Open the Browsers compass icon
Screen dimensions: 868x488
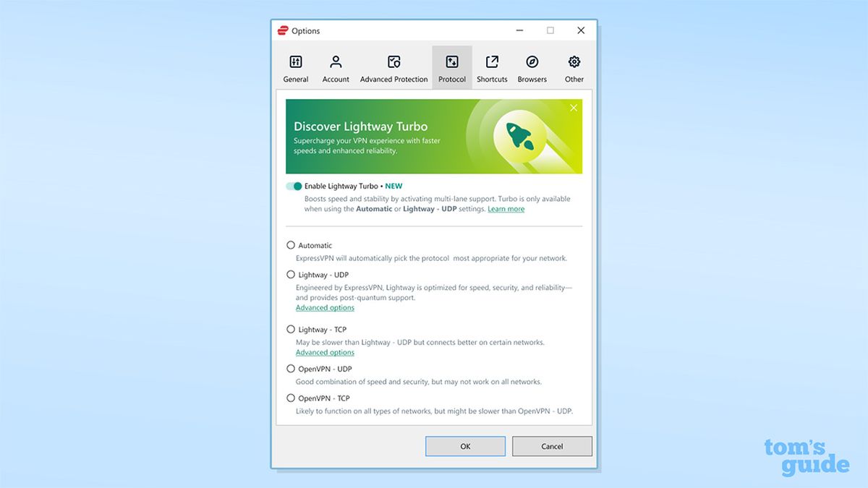click(x=532, y=61)
